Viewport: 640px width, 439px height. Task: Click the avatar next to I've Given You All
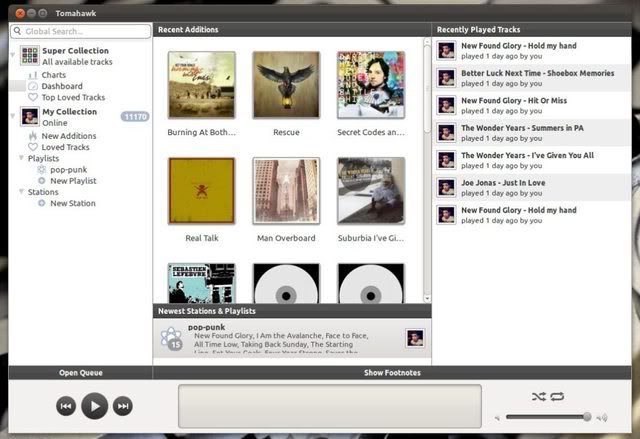click(446, 160)
